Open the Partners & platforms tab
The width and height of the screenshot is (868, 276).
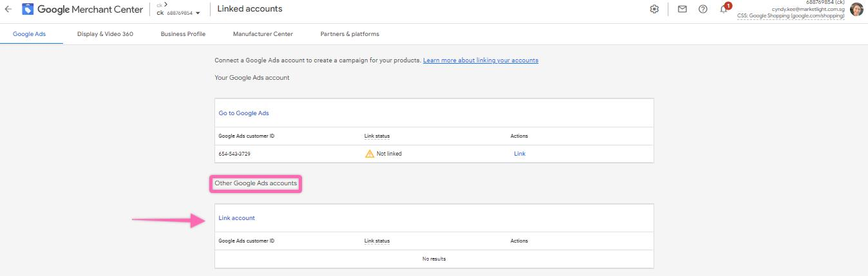(350, 34)
